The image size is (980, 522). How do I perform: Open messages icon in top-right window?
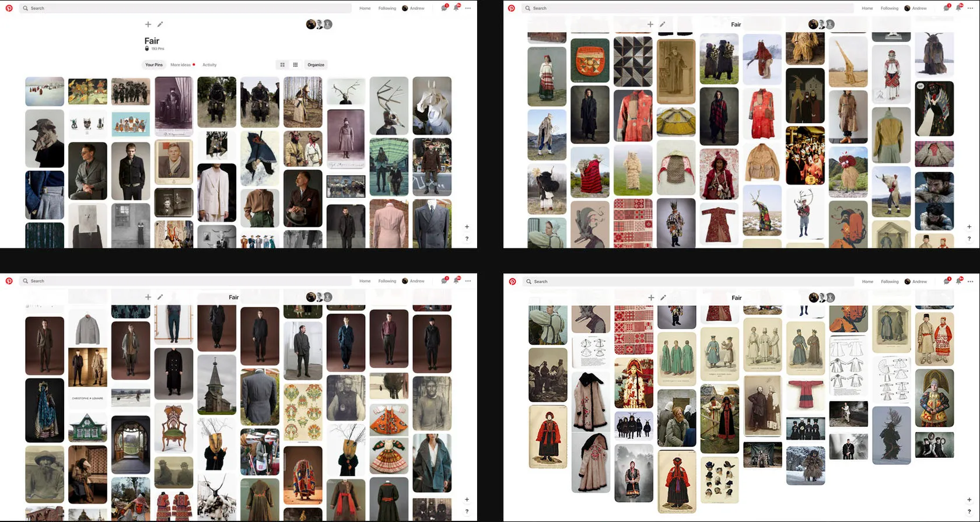coord(947,8)
